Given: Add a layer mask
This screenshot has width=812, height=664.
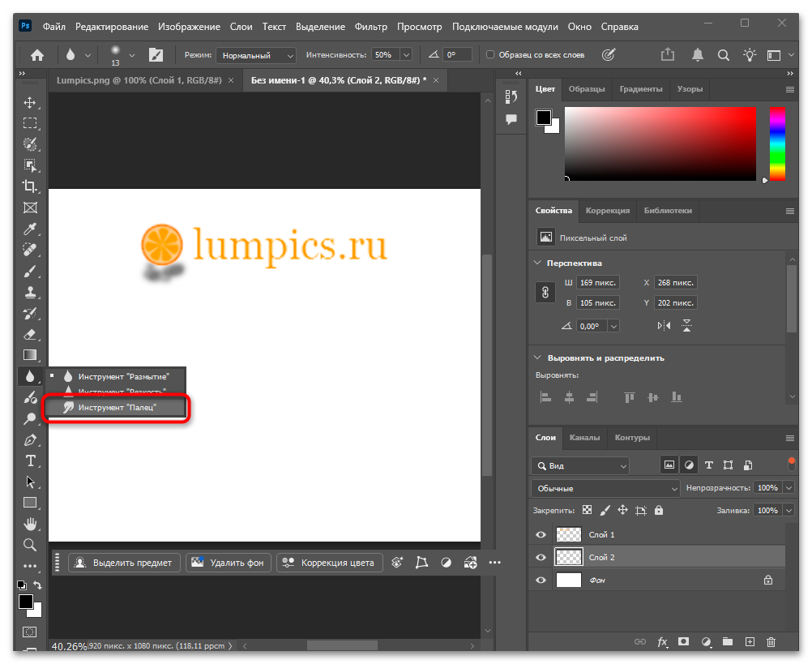Looking at the screenshot, I should [684, 642].
